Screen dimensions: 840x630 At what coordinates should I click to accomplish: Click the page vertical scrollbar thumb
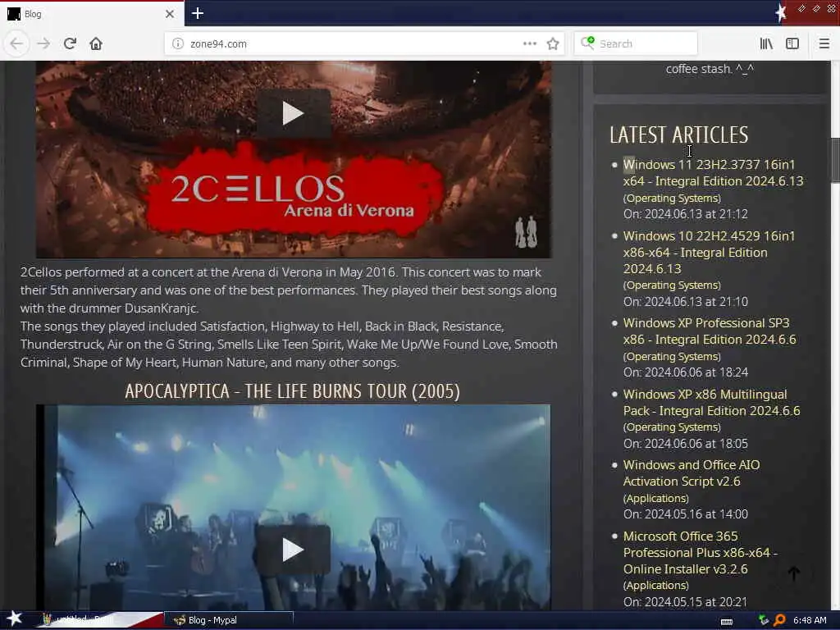835,160
